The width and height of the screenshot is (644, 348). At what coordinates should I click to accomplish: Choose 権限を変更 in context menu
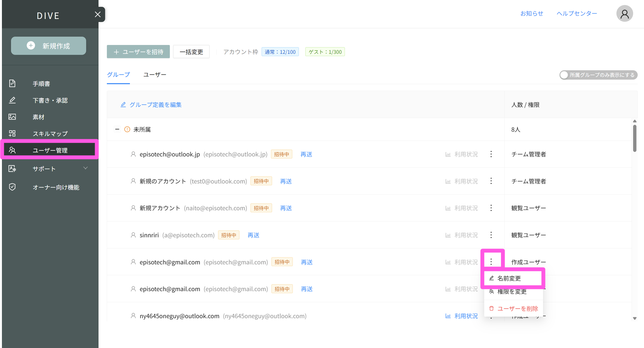(x=512, y=292)
